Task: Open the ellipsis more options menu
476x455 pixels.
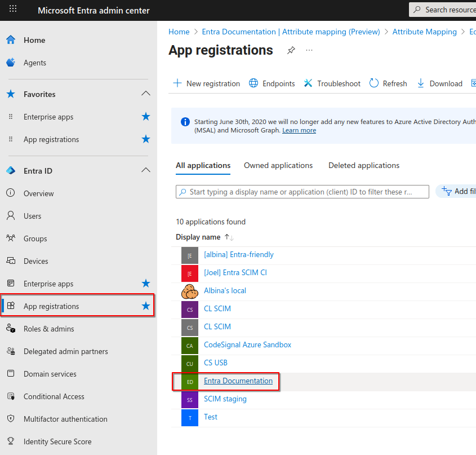Action: [x=309, y=50]
